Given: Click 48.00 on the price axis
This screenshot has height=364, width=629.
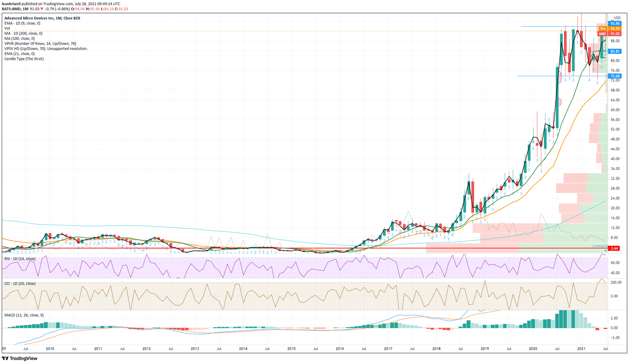Looking at the screenshot, I should 615,139.
